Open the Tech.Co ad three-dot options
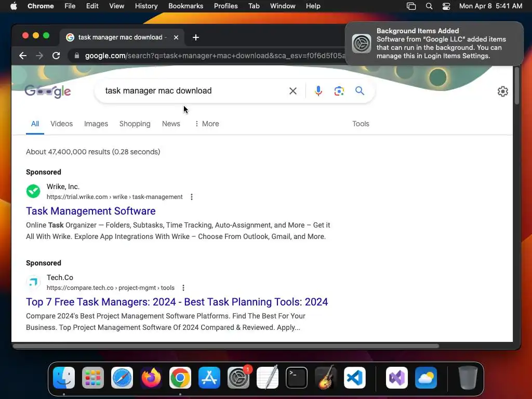 [x=183, y=288]
